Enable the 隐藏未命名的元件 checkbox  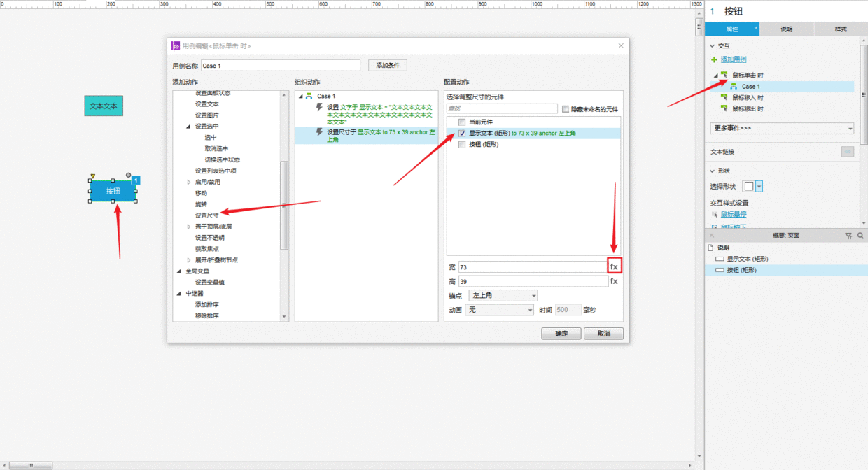[x=566, y=109]
